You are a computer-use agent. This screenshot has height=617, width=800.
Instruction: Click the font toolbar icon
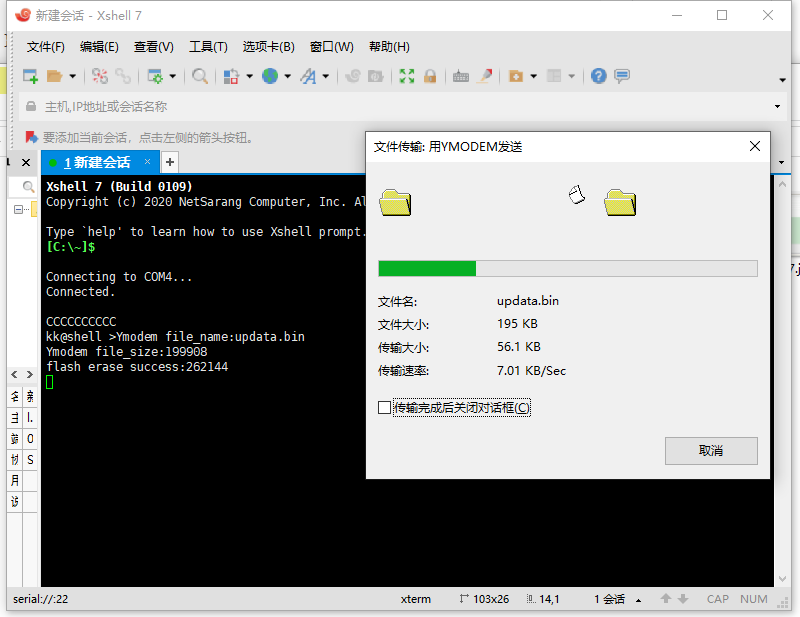click(308, 76)
